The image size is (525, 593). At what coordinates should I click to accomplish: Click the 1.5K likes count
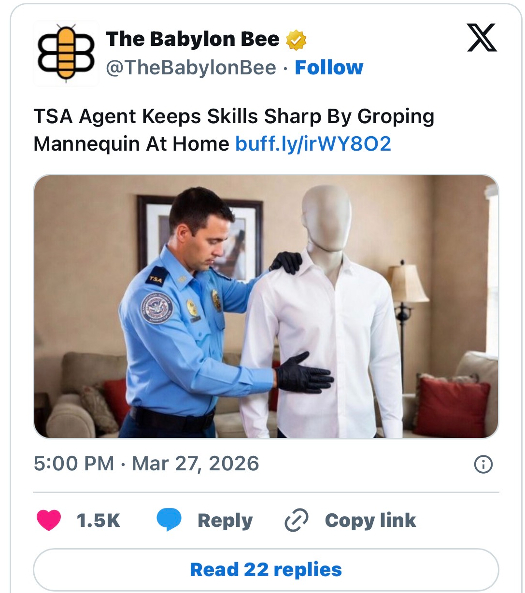coord(98,520)
